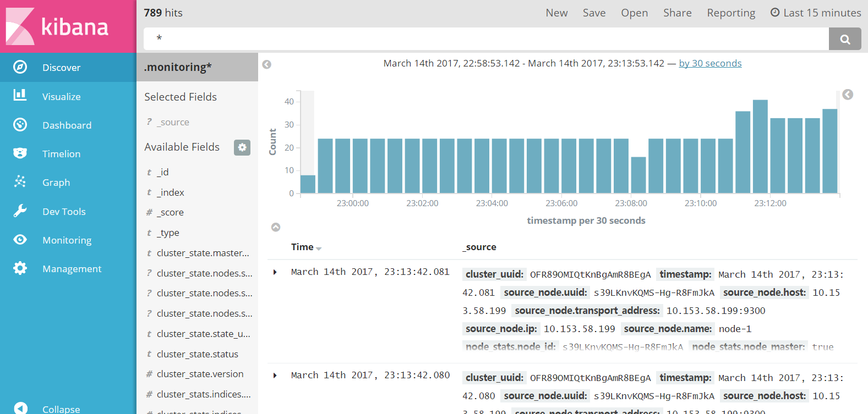Click the New menu item
Image resolution: width=868 pixels, height=414 pixels.
coord(556,13)
